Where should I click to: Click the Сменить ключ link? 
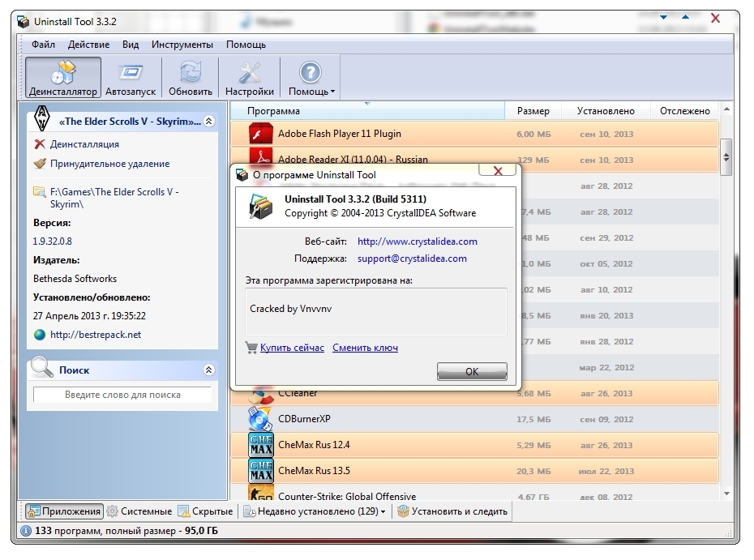tap(365, 348)
